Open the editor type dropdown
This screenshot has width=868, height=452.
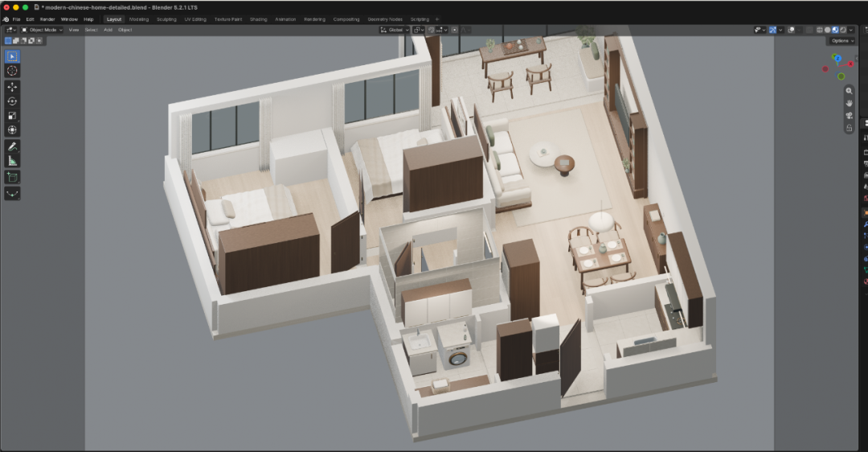[10, 30]
